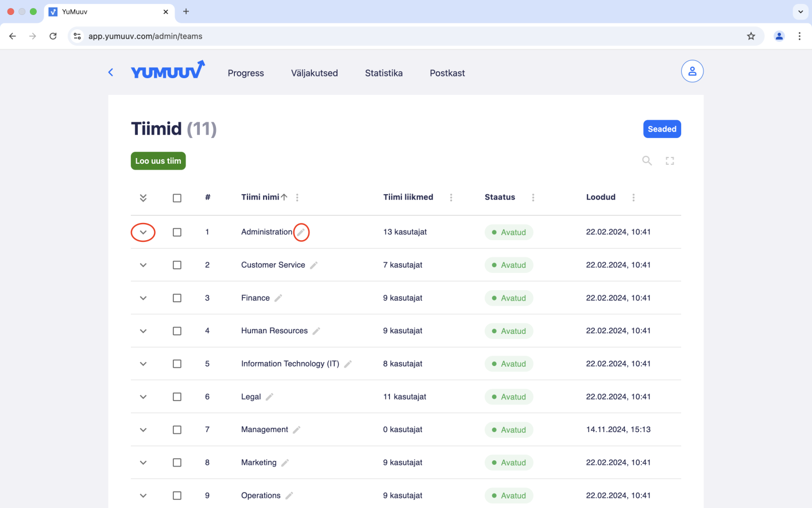Expand the Human Resources team row
The height and width of the screenshot is (508, 812).
click(x=143, y=331)
